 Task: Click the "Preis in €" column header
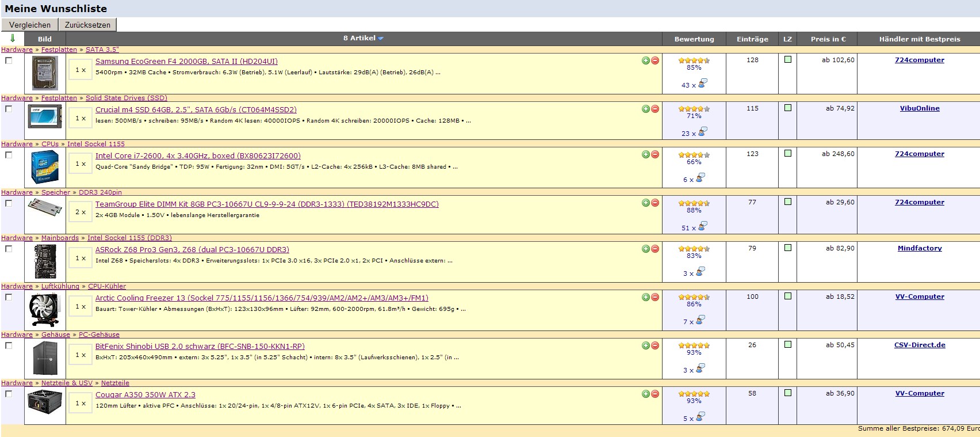[x=828, y=39]
